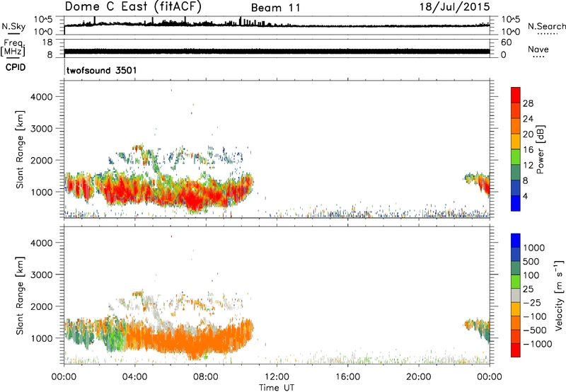Image resolution: width=566 pixels, height=392 pixels.
Task: Click the 'Freq. [MHz]' axis label
Action: 13,47
